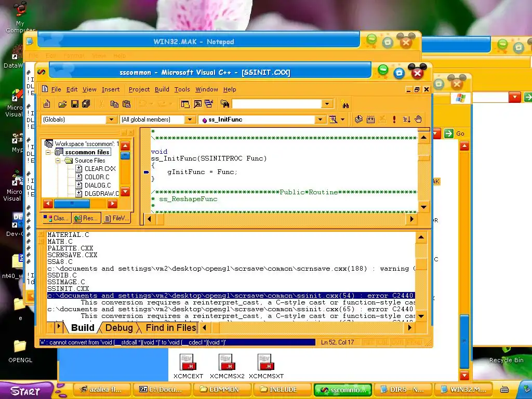
Task: Switch to the ResourceView workspace tab
Action: (x=87, y=218)
